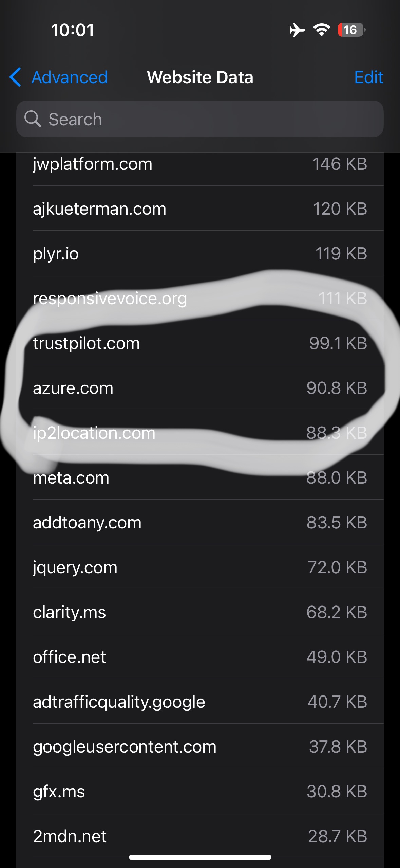Viewport: 400px width, 868px height.
Task: Choose the trustpilot.com entry
Action: coord(200,343)
